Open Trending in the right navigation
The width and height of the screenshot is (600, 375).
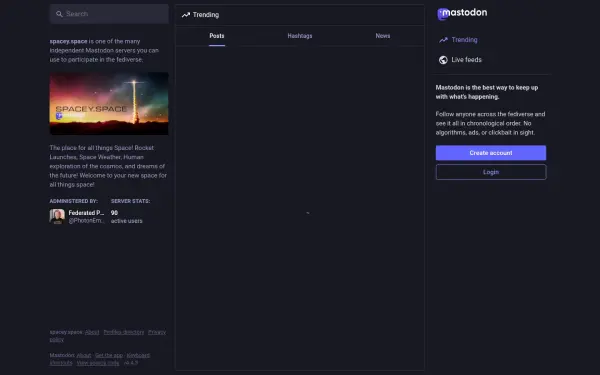pos(464,40)
